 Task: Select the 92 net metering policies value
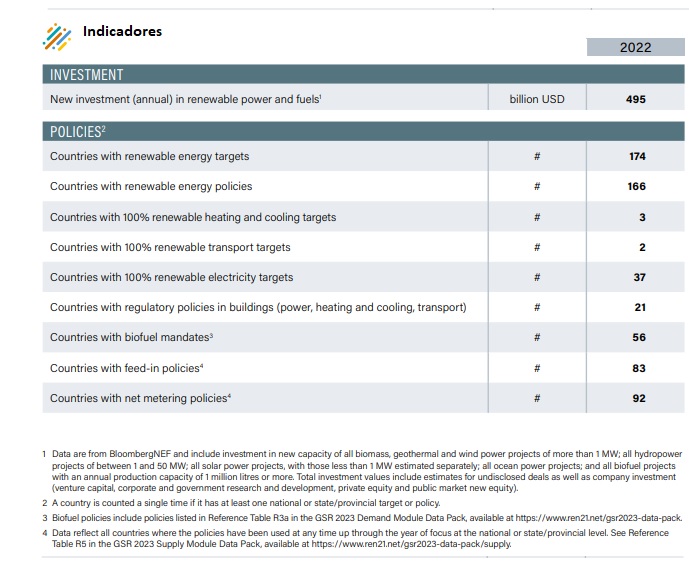(x=639, y=399)
